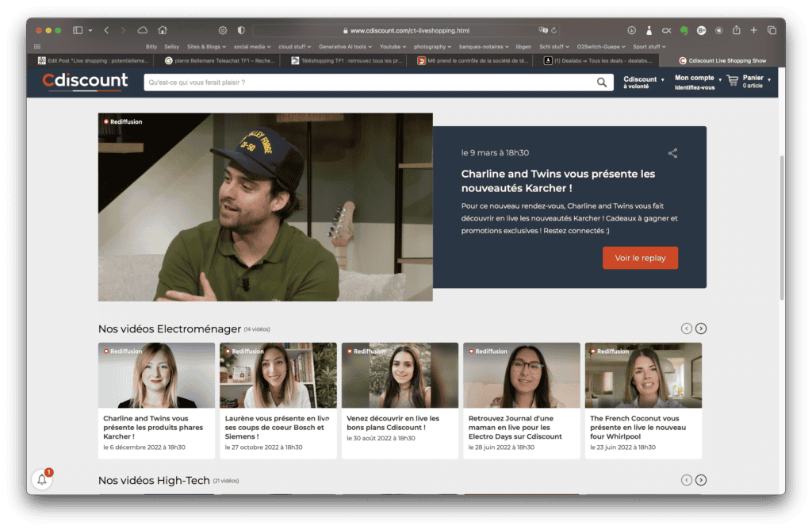Open the Bosch et Siemens video thumbnail
The image size is (812, 530).
click(278, 375)
